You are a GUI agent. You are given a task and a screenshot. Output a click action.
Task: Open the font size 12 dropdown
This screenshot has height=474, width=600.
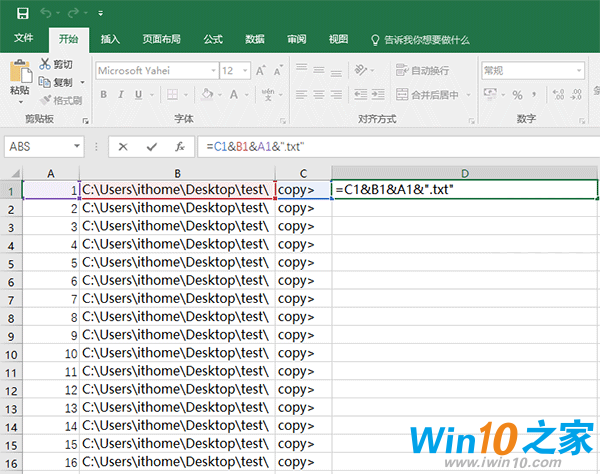pyautogui.click(x=244, y=71)
